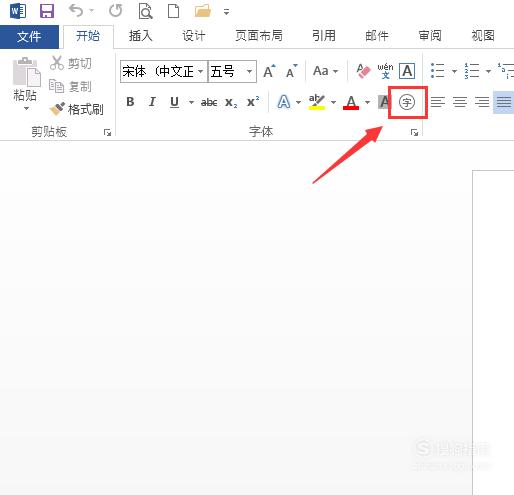Switch to the 审阅 (Review) tab
Screen dimensions: 514x495
click(x=430, y=36)
